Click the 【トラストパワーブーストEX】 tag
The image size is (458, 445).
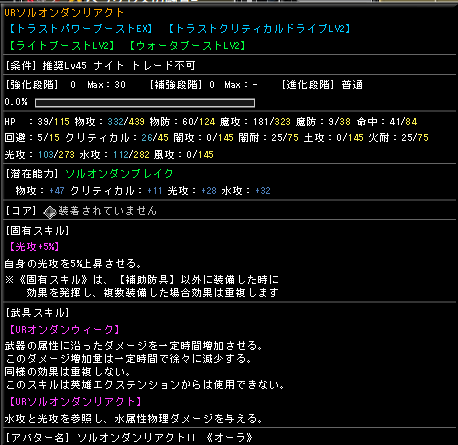80,29
